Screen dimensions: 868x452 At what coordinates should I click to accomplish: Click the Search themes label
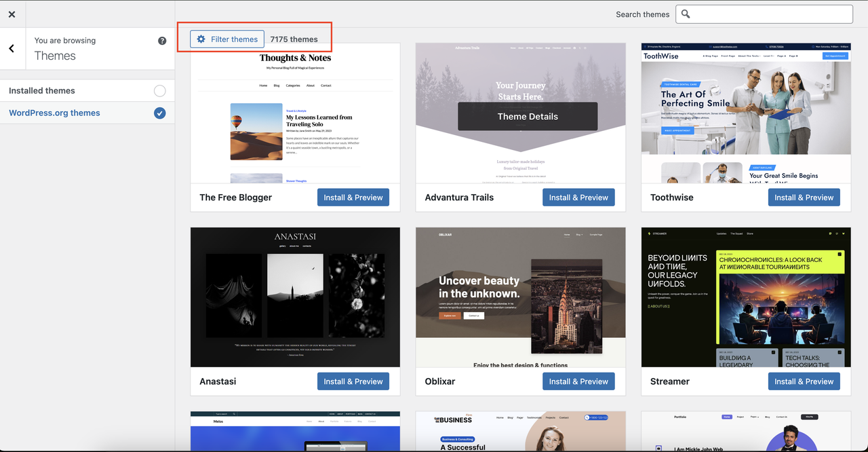click(642, 14)
